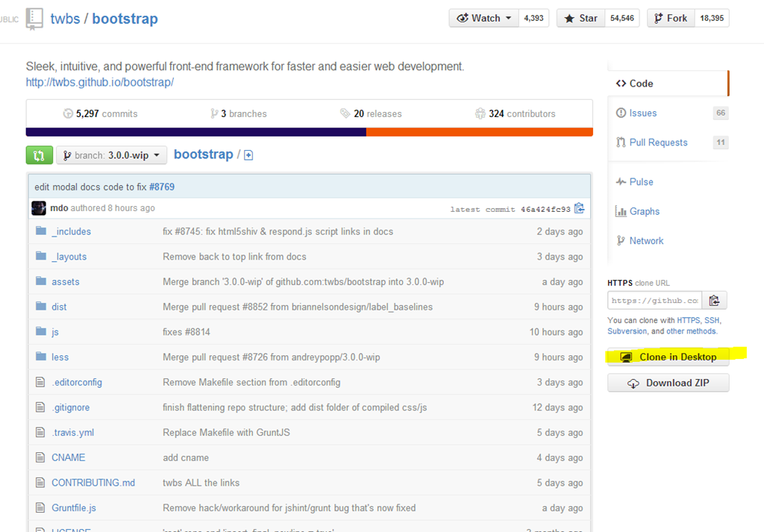
Task: View the 4,393 watchers count
Action: [533, 18]
